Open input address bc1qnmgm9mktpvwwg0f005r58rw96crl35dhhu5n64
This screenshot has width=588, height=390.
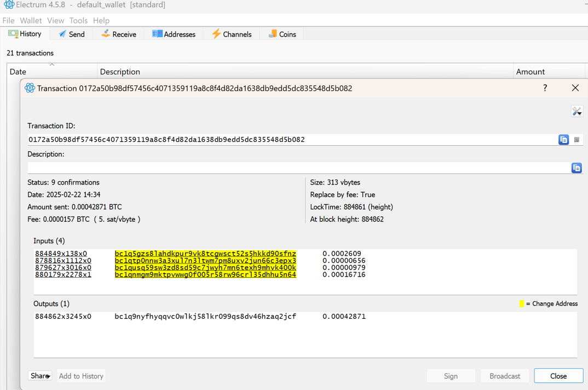(205, 275)
